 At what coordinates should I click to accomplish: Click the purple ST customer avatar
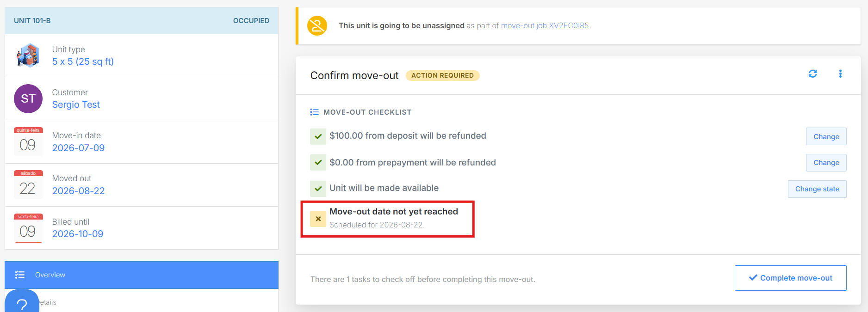point(28,98)
